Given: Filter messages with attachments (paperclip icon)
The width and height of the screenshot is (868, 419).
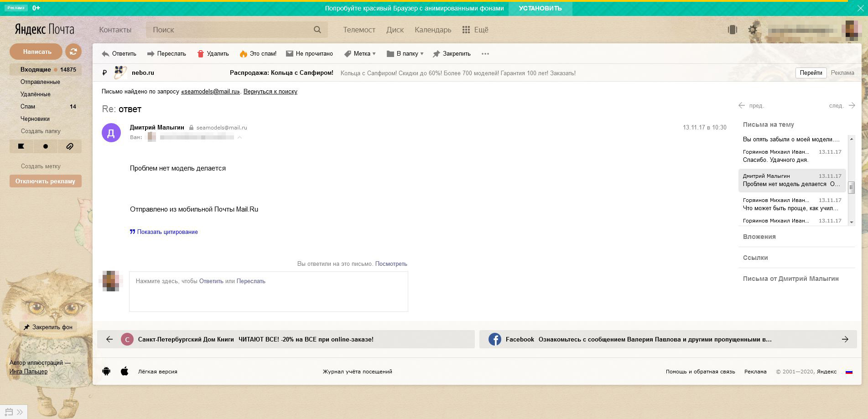Looking at the screenshot, I should (x=70, y=146).
